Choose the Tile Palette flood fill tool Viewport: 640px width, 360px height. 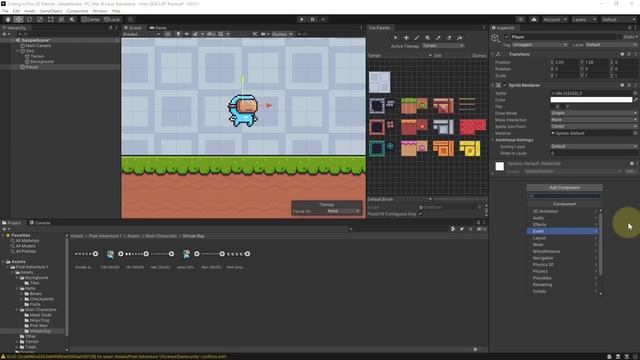460,38
